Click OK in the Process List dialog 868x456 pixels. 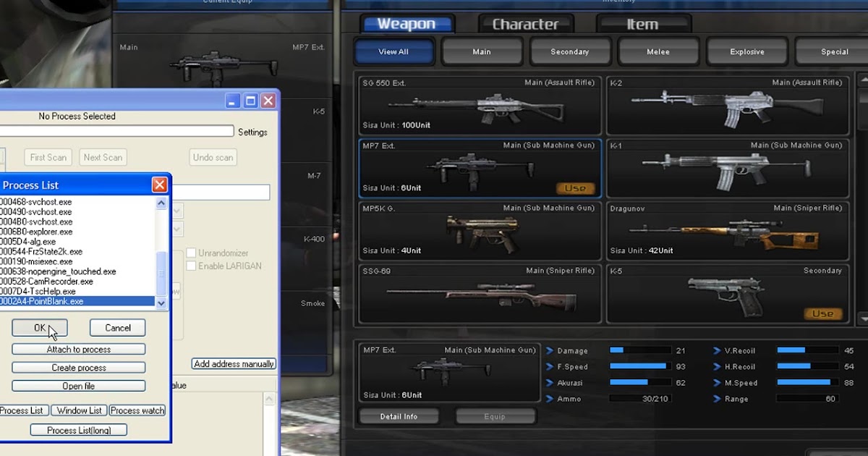click(x=40, y=328)
